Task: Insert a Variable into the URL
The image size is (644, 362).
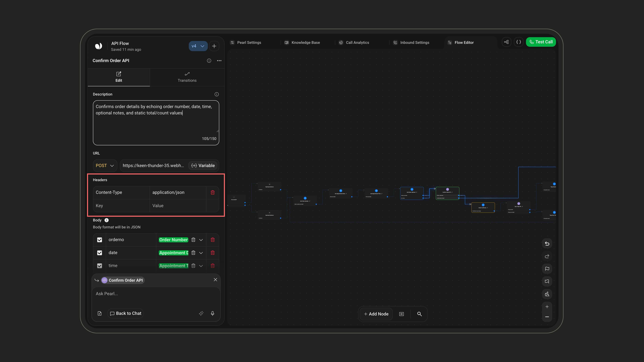Action: click(x=203, y=166)
